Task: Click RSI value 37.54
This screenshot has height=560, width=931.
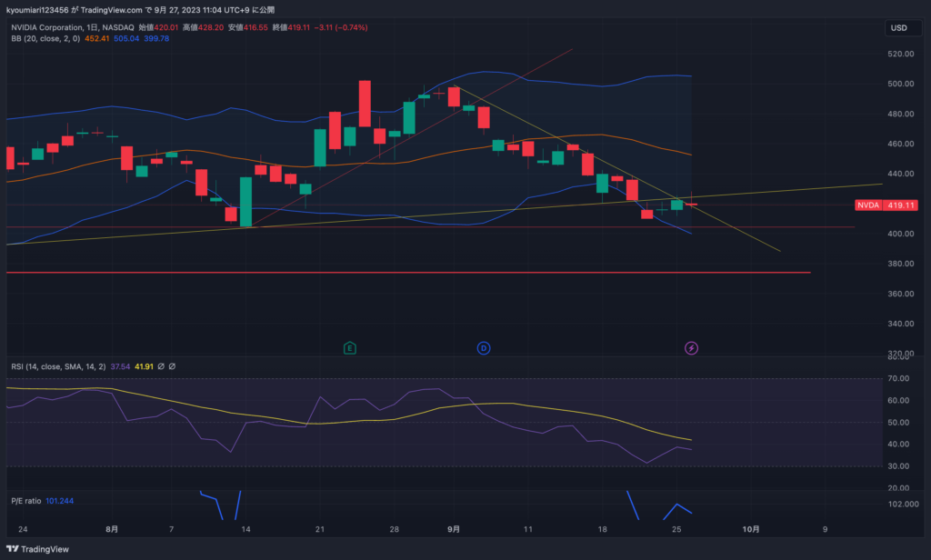Action: pyautogui.click(x=120, y=366)
